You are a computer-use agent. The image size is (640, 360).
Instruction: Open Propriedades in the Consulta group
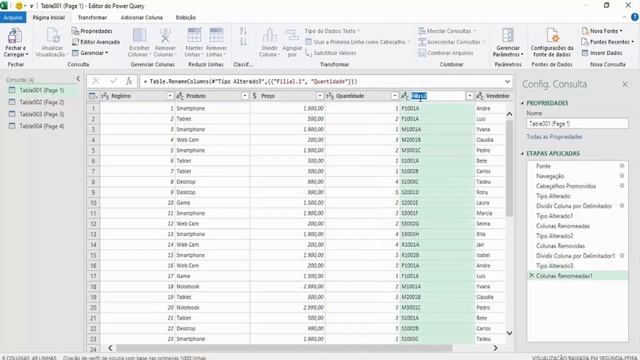[92, 31]
